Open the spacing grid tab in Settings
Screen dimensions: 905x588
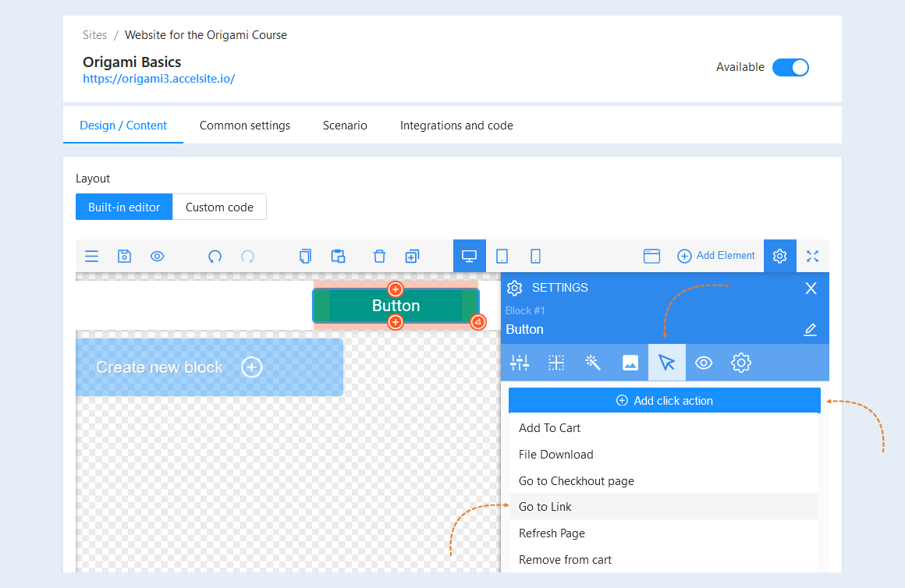(x=556, y=363)
